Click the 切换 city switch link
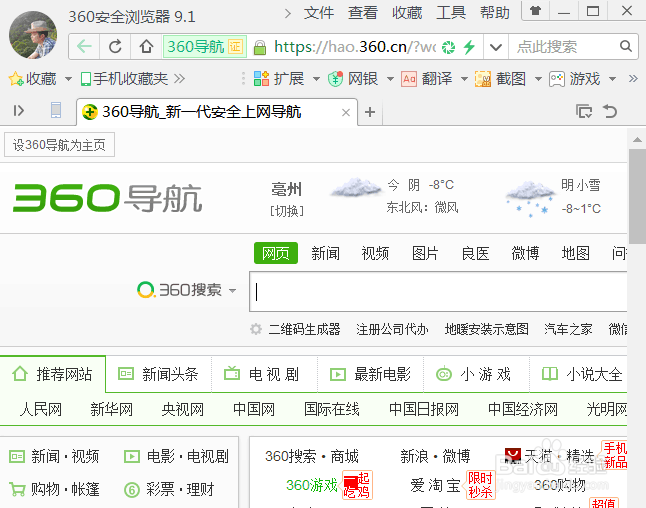 [x=287, y=211]
